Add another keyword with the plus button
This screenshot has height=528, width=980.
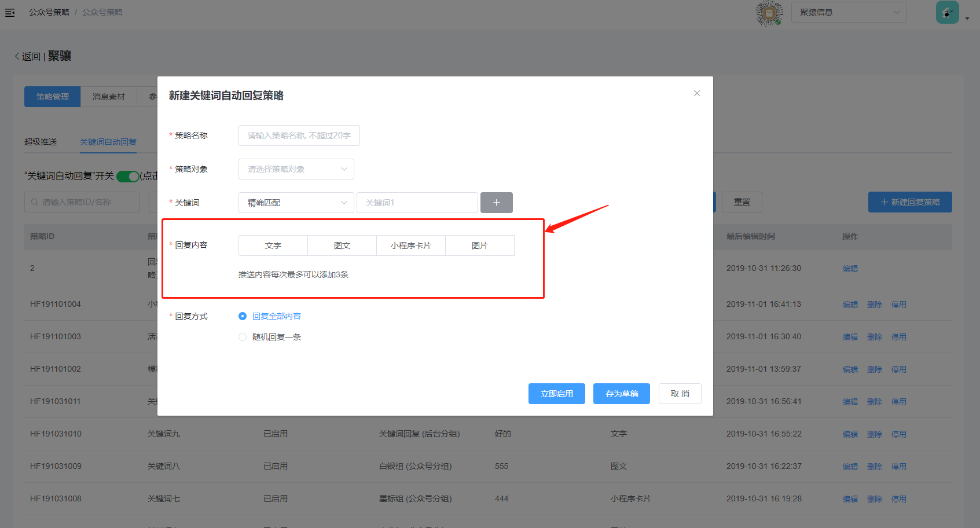point(496,203)
